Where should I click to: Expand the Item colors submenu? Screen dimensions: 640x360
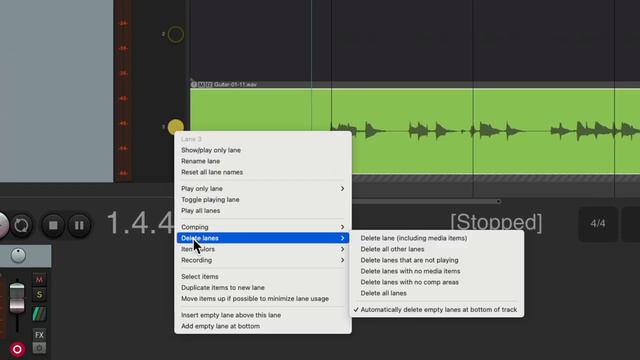pyautogui.click(x=262, y=249)
